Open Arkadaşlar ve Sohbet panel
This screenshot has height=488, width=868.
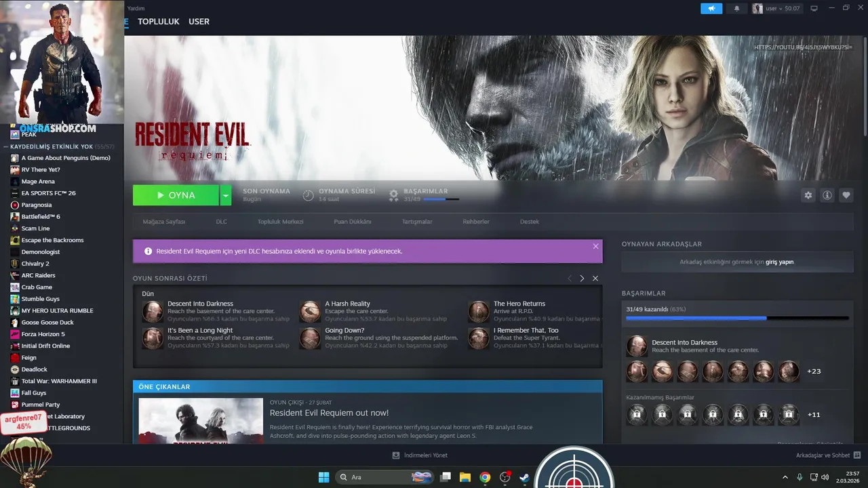828,455
